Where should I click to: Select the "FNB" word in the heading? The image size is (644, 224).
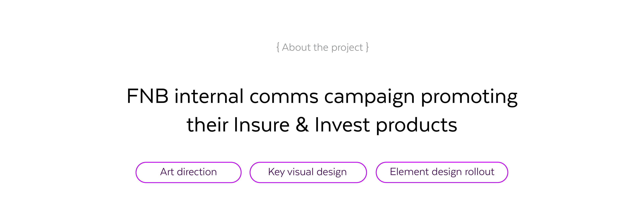[x=148, y=96]
